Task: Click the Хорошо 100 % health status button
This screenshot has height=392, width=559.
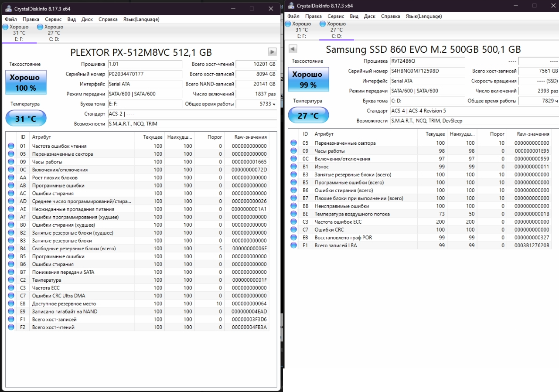Action: click(x=26, y=82)
